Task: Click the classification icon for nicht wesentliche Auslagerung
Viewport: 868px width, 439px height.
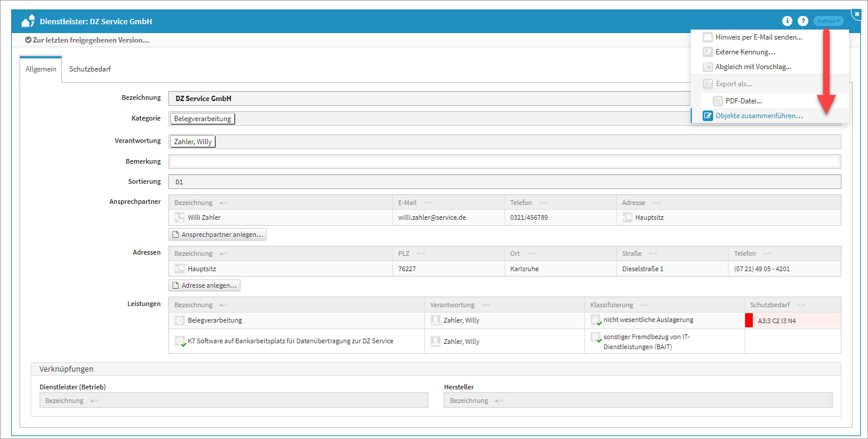Action: coord(596,320)
